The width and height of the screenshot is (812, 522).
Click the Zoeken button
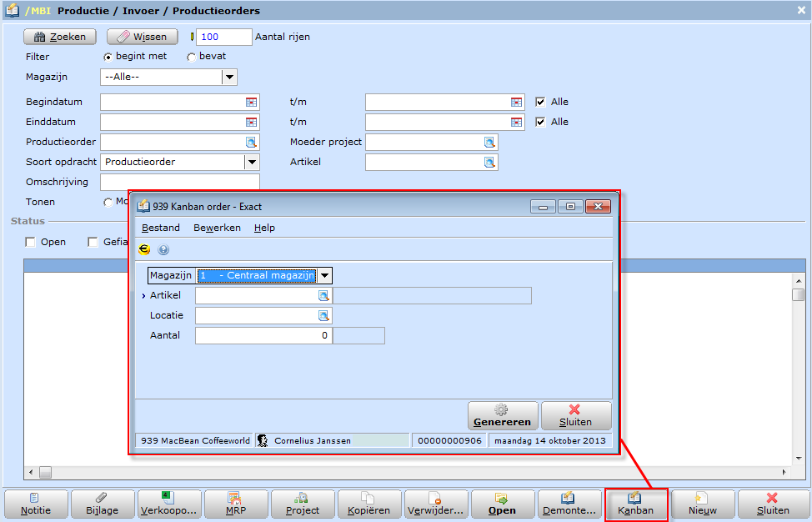click(x=60, y=37)
